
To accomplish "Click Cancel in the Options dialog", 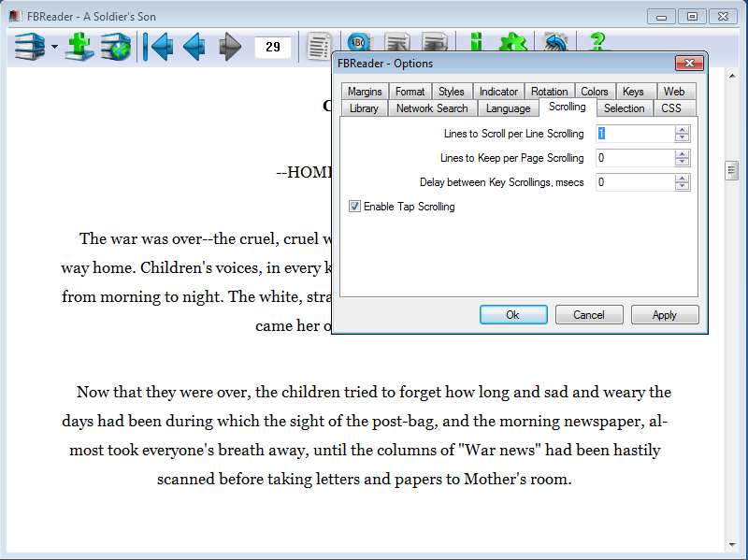I will 589,315.
